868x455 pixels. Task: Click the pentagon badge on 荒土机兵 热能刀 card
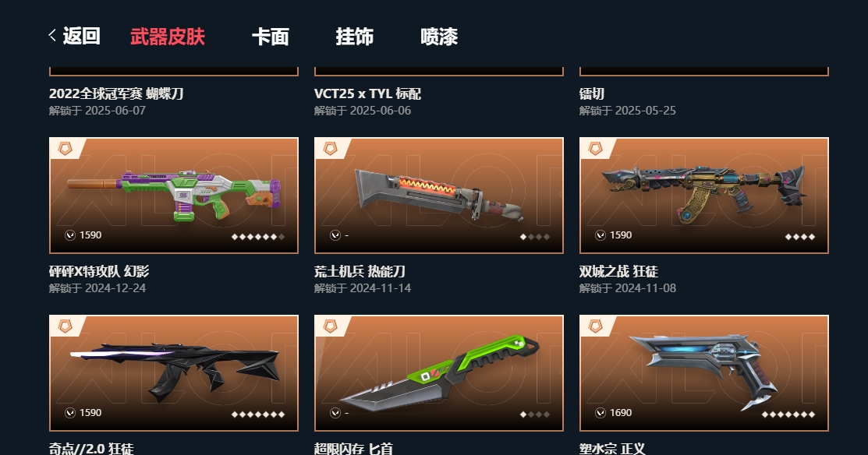(331, 149)
